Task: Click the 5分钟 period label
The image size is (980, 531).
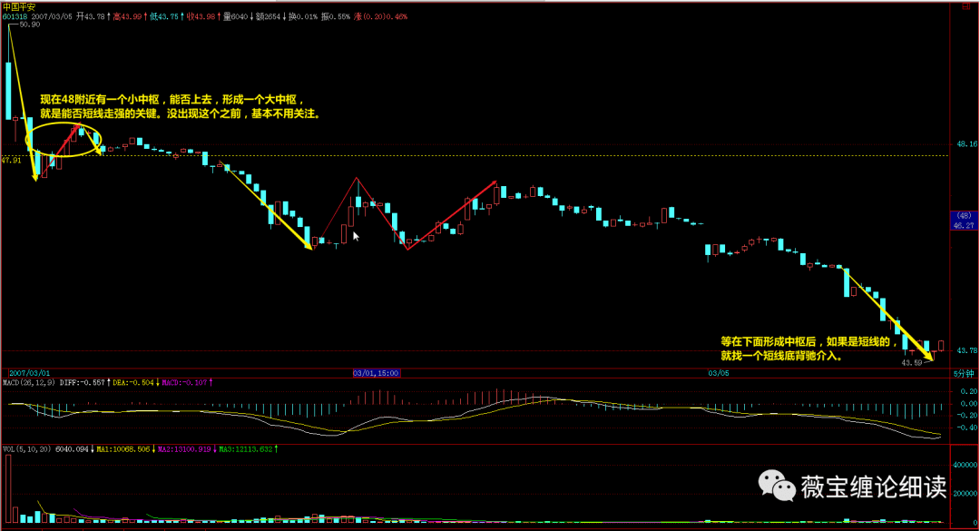Action: point(964,373)
